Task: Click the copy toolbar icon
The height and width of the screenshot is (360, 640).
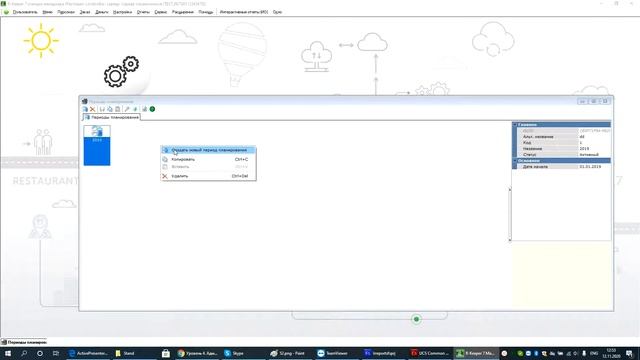Action: 110,109
